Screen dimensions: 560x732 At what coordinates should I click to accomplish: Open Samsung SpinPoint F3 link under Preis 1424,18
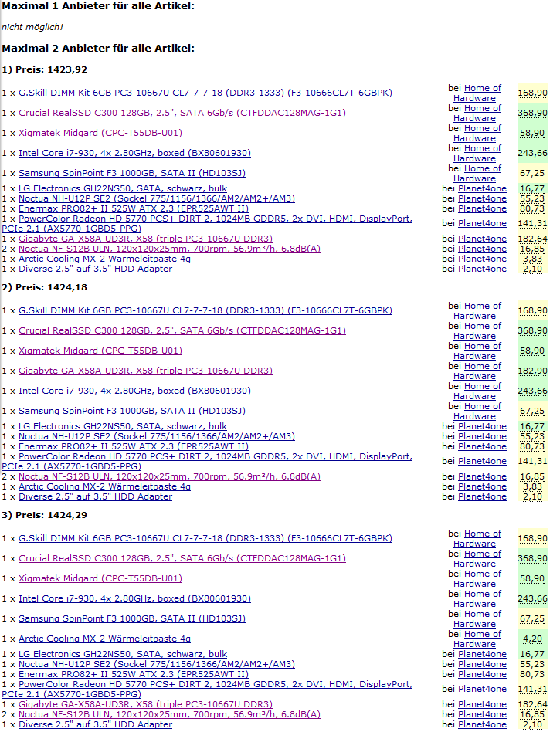(132, 411)
